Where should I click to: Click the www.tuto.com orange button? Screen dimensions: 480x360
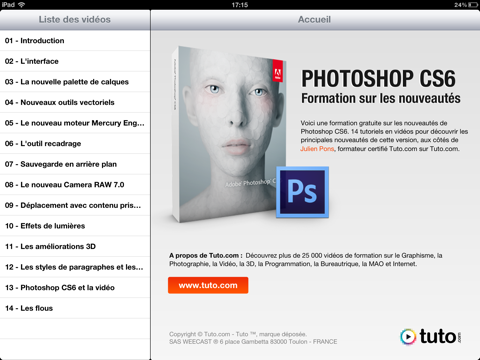coord(208,285)
